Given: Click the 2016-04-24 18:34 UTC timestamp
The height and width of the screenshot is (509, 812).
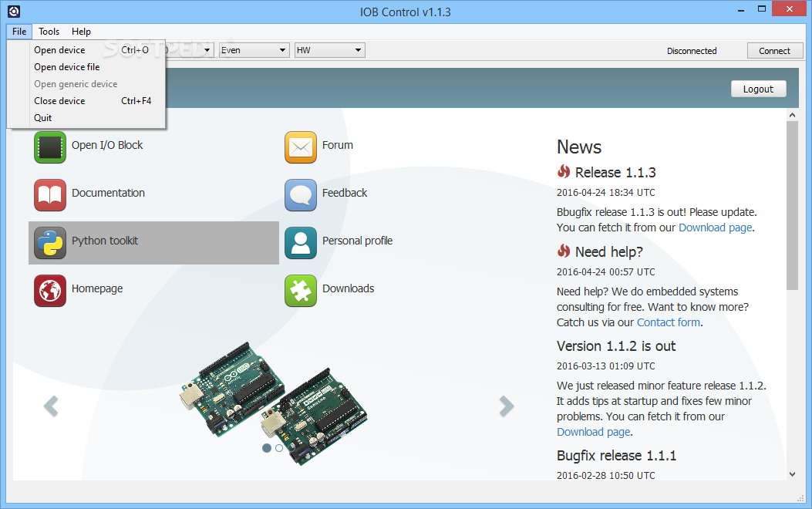Looking at the screenshot, I should (606, 193).
